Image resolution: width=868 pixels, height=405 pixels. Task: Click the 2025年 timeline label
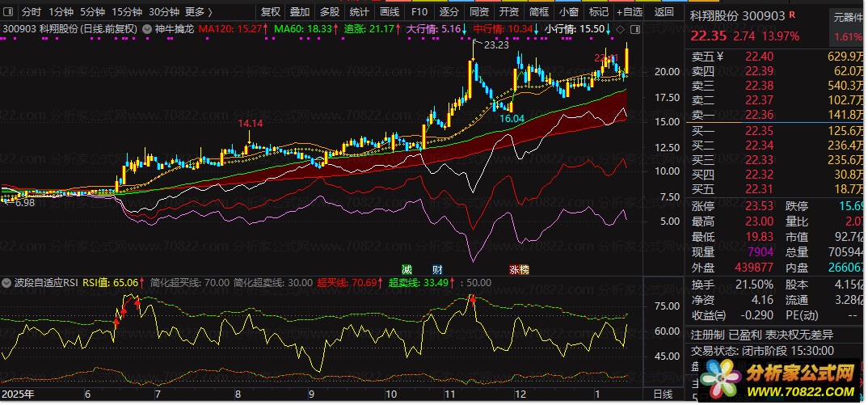point(19,394)
